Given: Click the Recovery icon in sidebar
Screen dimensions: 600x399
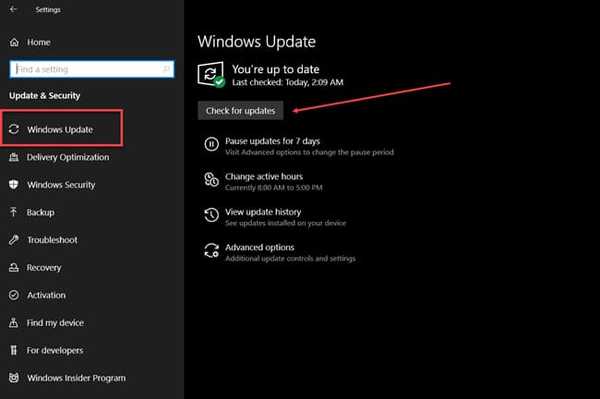Looking at the screenshot, I should (x=14, y=267).
